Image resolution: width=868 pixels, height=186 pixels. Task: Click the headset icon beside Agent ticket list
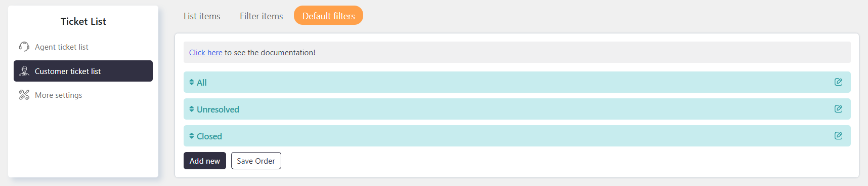[x=24, y=47]
